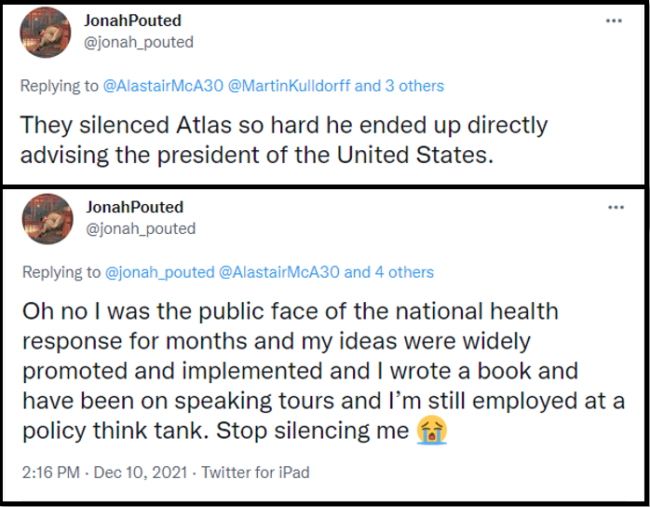The height and width of the screenshot is (507, 650).
Task: Click the profile avatar on the first tweet
Action: pyautogui.click(x=45, y=32)
